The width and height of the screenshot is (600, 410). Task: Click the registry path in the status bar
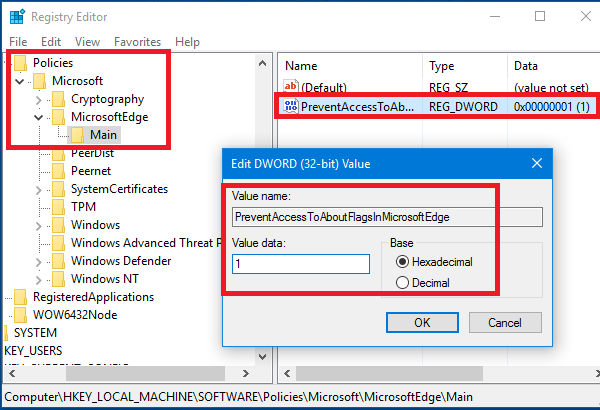(x=238, y=397)
